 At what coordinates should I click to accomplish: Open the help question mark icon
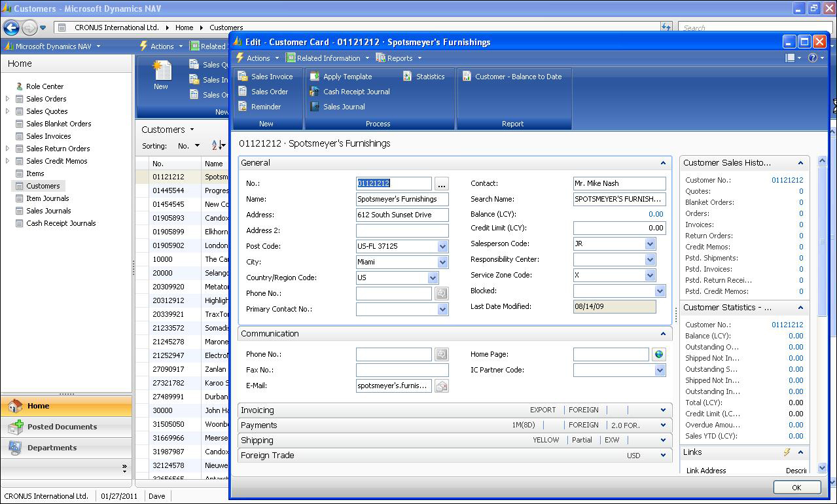point(812,58)
